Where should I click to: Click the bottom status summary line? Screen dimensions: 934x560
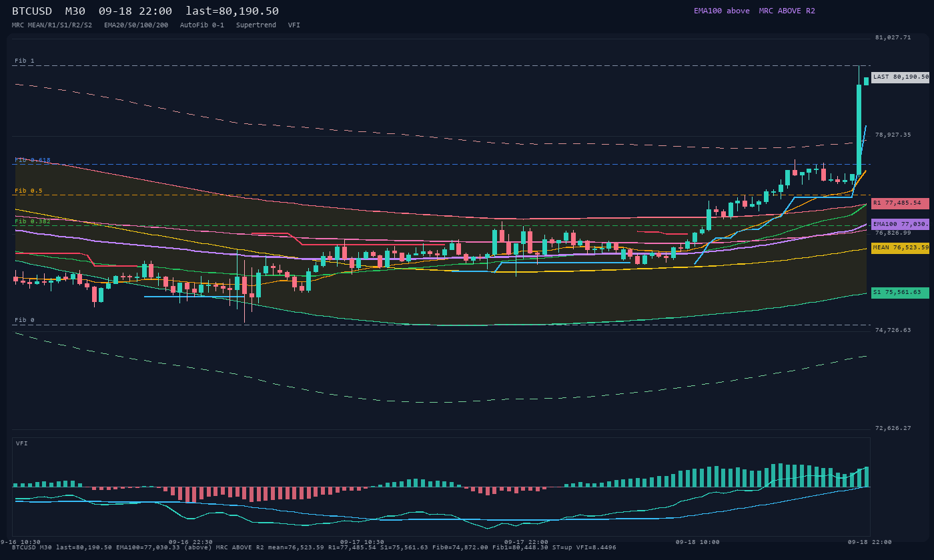click(314, 547)
